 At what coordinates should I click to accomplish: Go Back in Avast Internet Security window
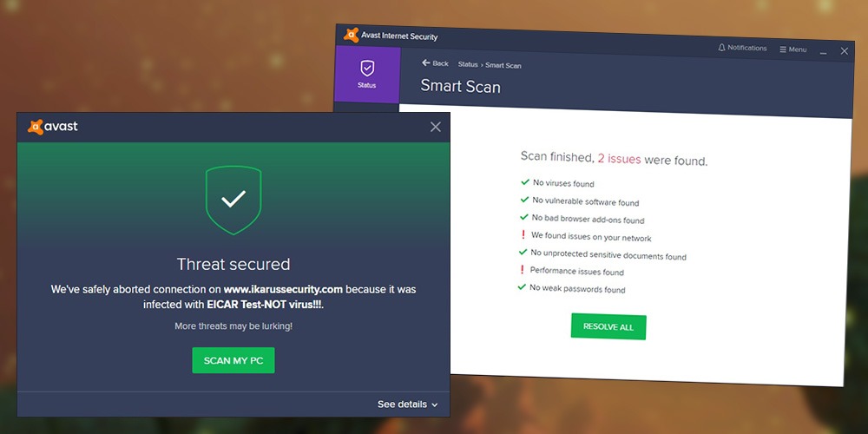pyautogui.click(x=435, y=63)
